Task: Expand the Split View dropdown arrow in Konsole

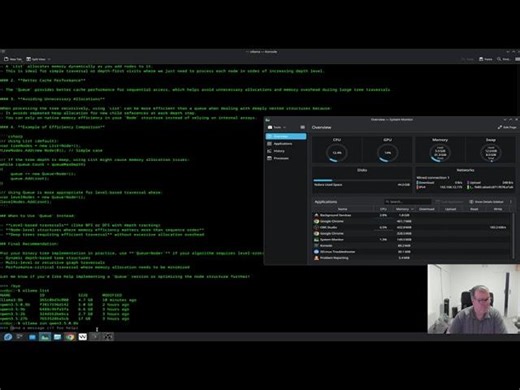Action: (49, 59)
